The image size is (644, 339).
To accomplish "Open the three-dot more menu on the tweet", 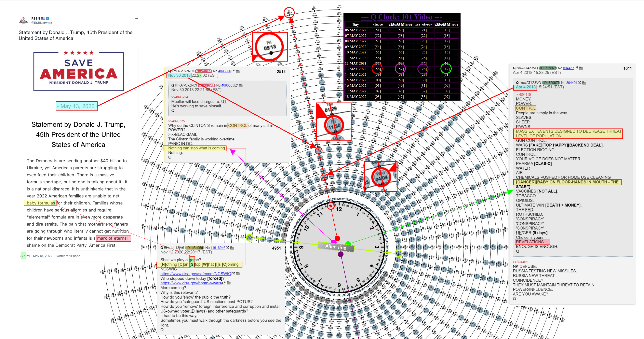I will (x=136, y=19).
